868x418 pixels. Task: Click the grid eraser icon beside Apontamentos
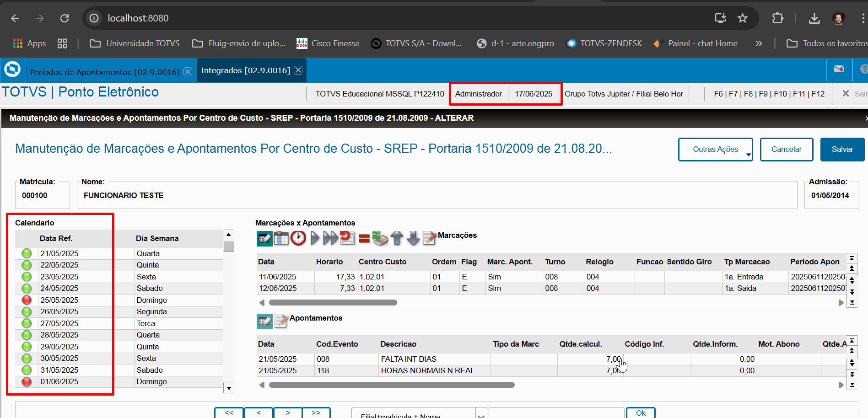pyautogui.click(x=264, y=321)
